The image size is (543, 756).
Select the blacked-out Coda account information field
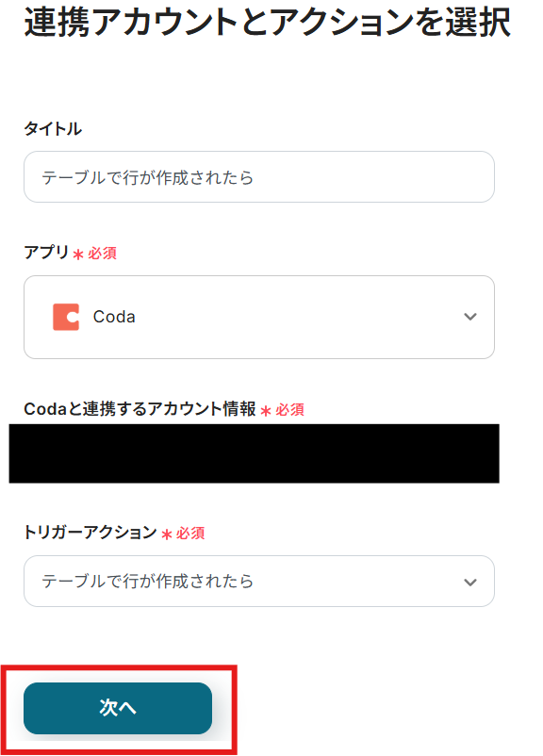(x=255, y=453)
